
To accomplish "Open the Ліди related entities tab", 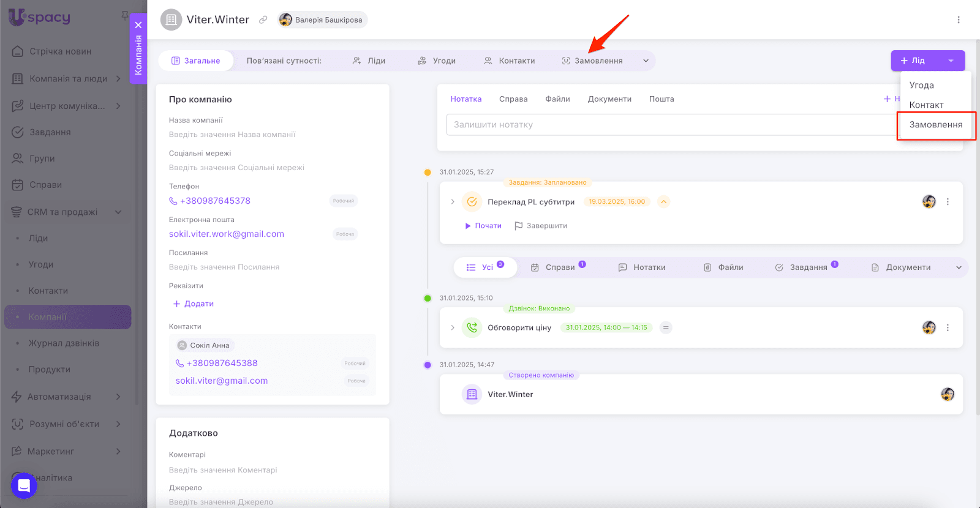I will [x=369, y=61].
